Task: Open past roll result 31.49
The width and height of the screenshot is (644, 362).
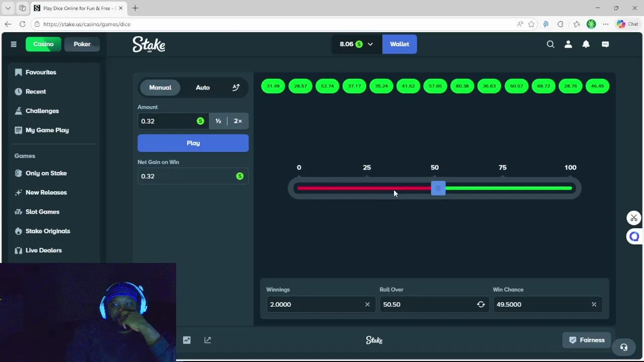Action: [x=273, y=86]
